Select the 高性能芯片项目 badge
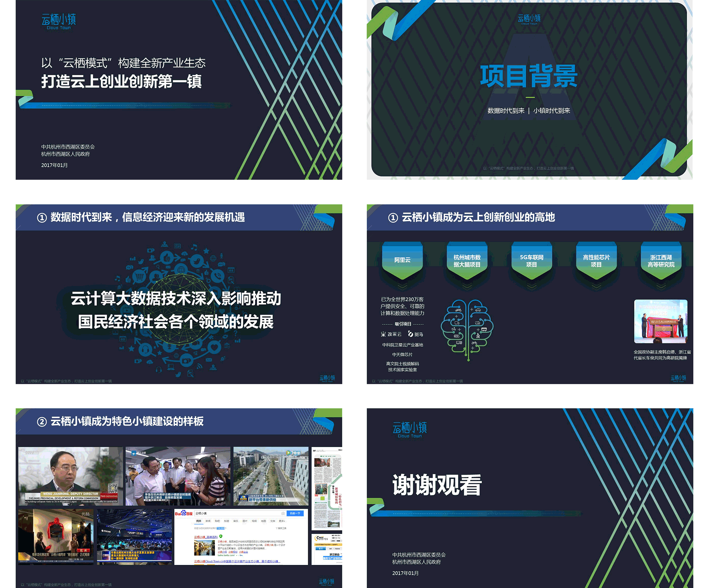This screenshot has width=709, height=588. [596, 261]
